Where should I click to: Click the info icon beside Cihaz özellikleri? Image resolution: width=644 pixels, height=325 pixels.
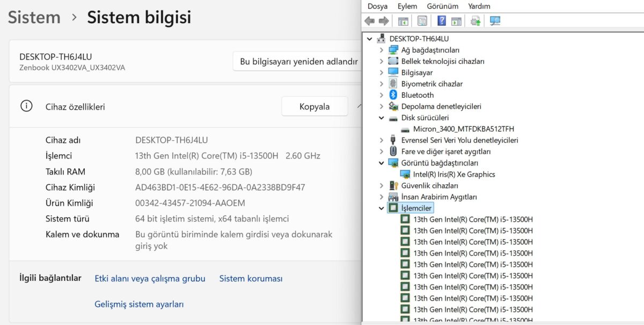tap(26, 106)
